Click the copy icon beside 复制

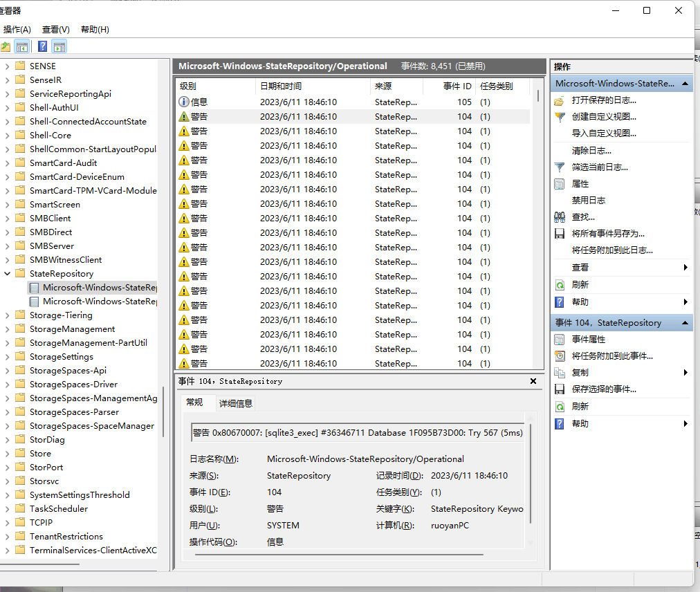560,373
